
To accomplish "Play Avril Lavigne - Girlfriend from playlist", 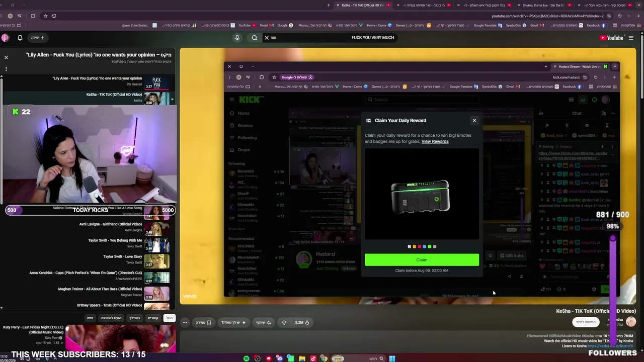I will 90,228.
